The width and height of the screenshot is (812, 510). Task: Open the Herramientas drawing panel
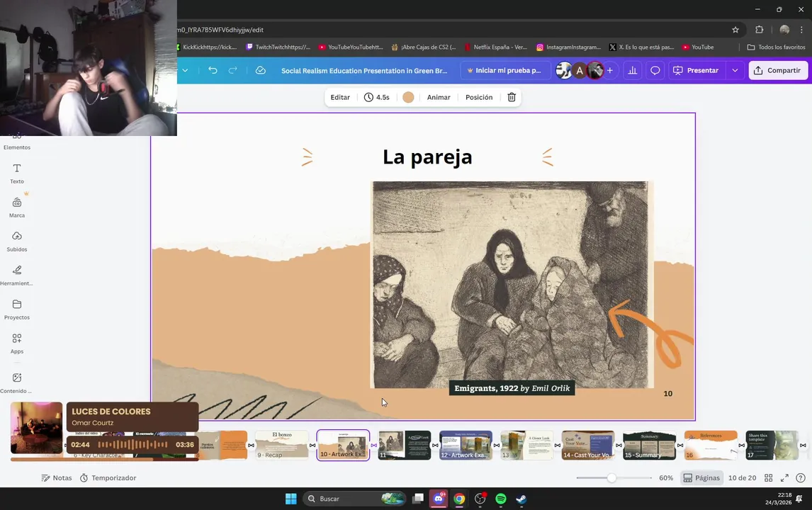tap(17, 276)
